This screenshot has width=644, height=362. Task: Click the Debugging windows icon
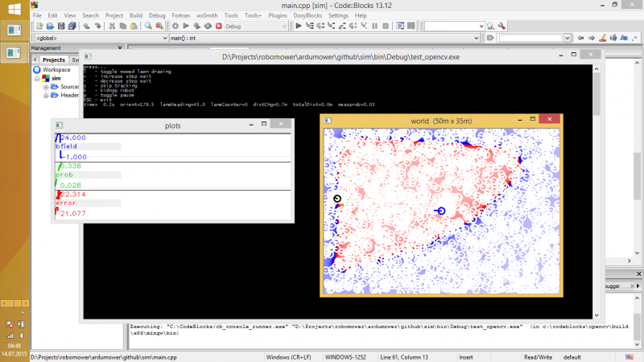point(399,26)
